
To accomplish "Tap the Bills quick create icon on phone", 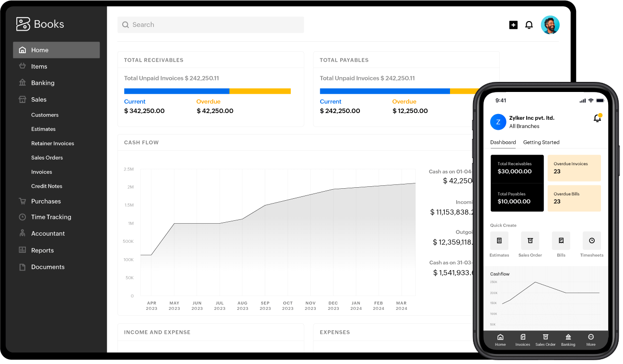I will (x=561, y=241).
